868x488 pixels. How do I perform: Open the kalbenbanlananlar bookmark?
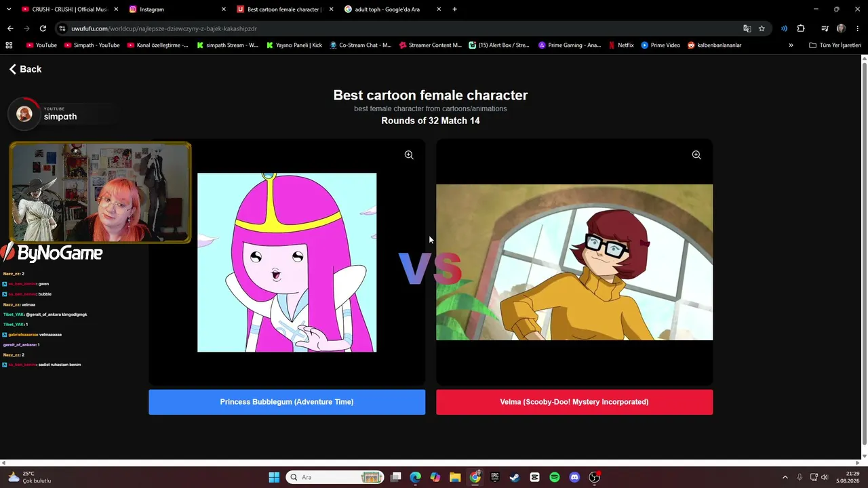715,45
